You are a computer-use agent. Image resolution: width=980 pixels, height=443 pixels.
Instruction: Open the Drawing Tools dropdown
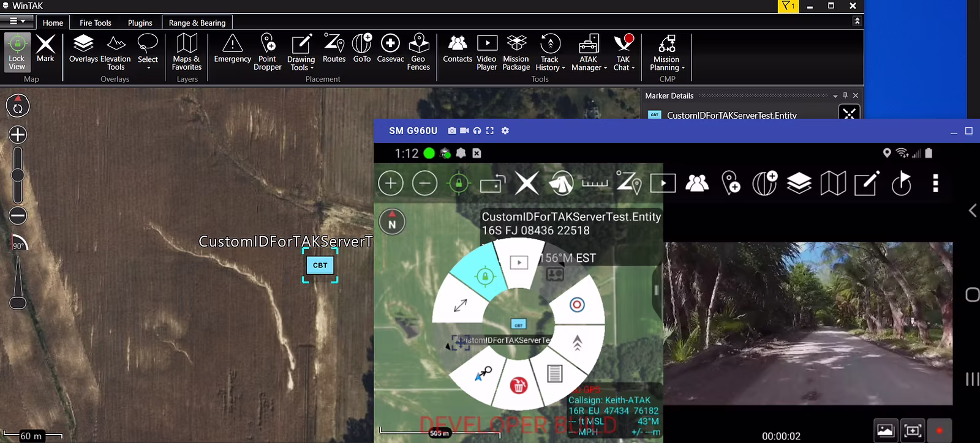(x=301, y=52)
